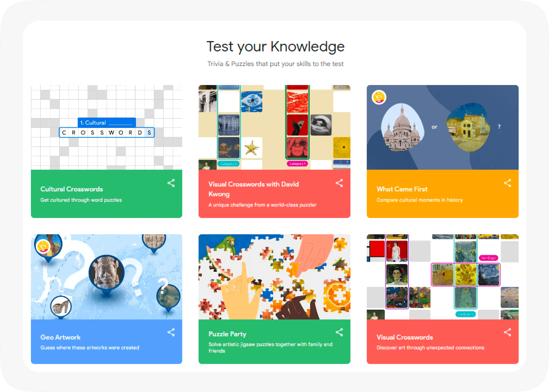Click the jigsaw puzzle hands thumbnail
The image size is (549, 392).
point(274,277)
